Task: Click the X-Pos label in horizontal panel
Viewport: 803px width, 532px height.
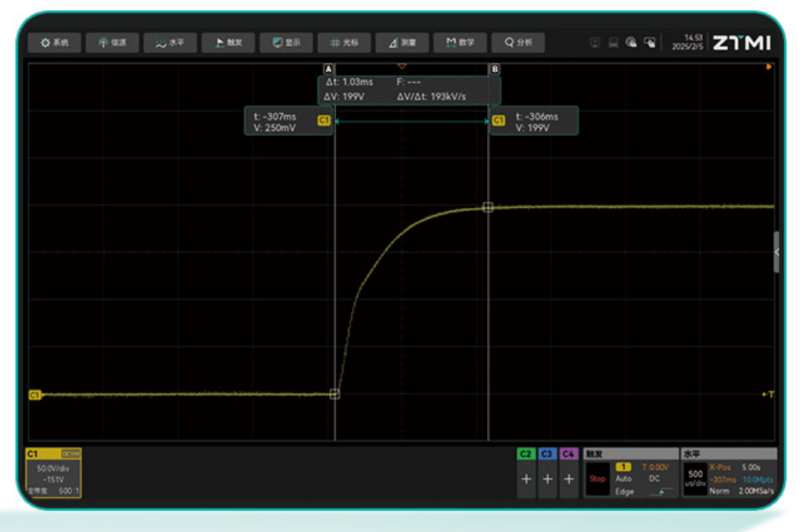Action: [x=719, y=467]
